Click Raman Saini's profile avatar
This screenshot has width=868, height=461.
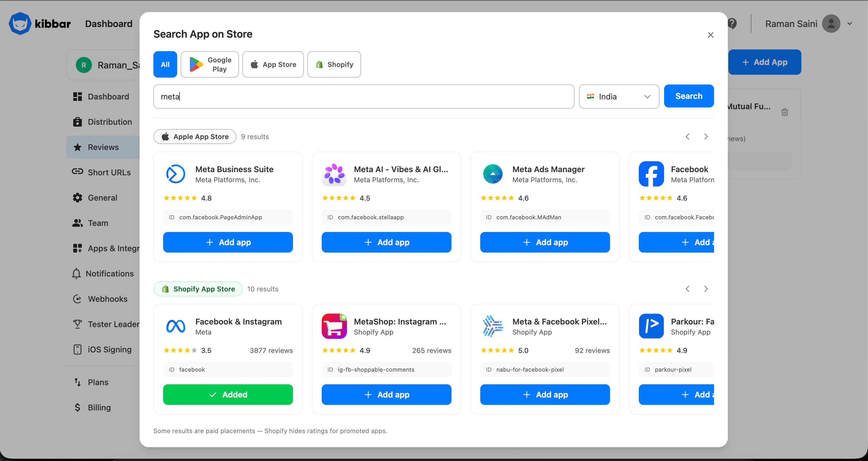pyautogui.click(x=831, y=24)
